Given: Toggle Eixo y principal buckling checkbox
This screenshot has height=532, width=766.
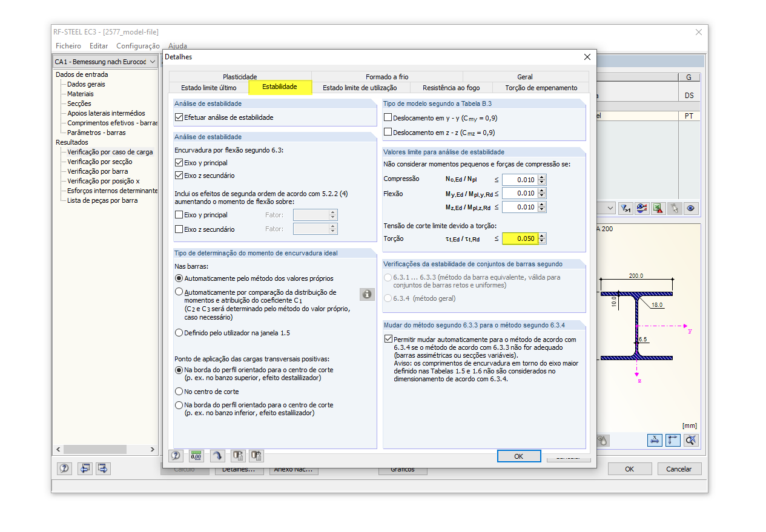Looking at the screenshot, I should [179, 163].
